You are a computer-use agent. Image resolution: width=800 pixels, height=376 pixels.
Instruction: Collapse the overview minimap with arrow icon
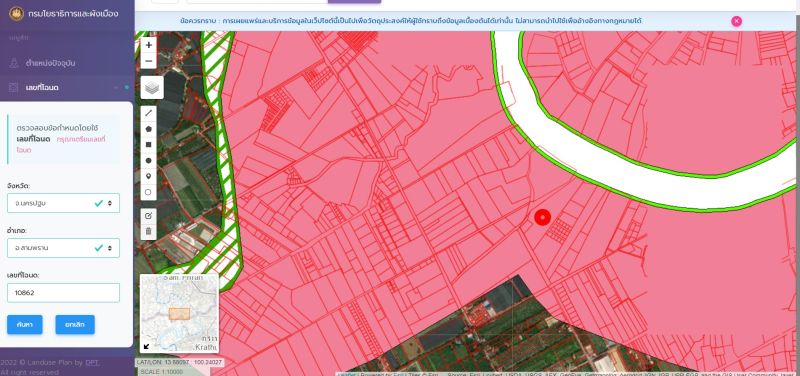pyautogui.click(x=147, y=346)
